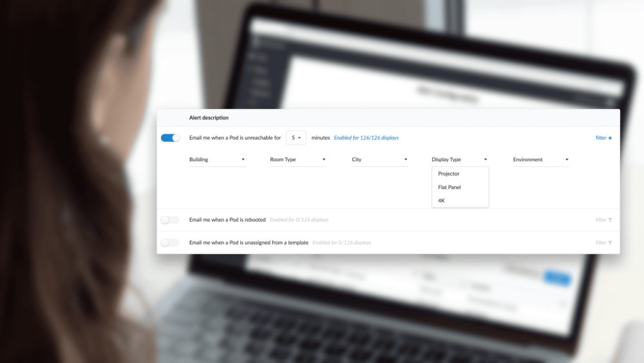644x363 pixels.
Task: Click 'Email me when a Pod is rebooted' text
Action: (x=227, y=220)
